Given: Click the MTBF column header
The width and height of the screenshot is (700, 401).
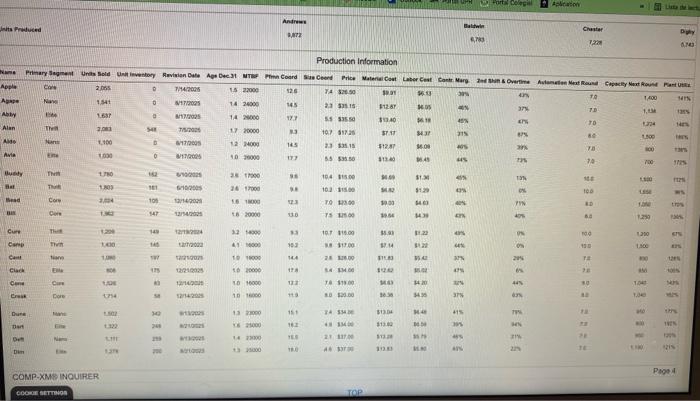Looking at the screenshot, I should tap(250, 76).
